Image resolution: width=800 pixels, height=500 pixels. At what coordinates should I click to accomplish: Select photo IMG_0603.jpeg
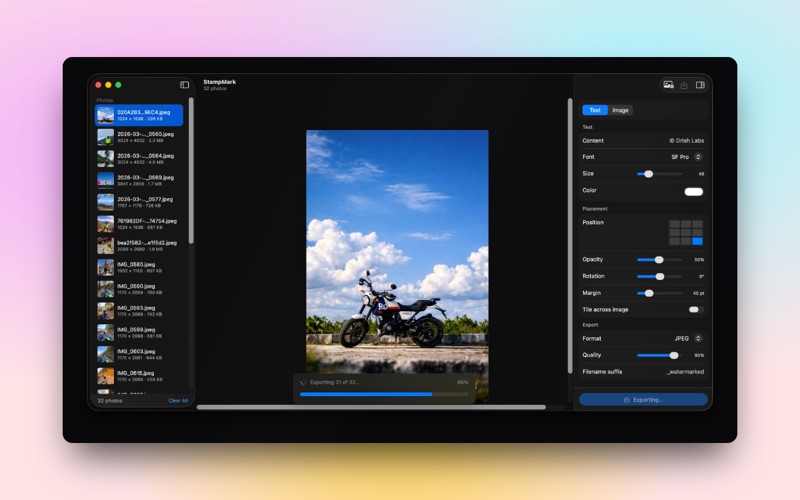pyautogui.click(x=139, y=355)
